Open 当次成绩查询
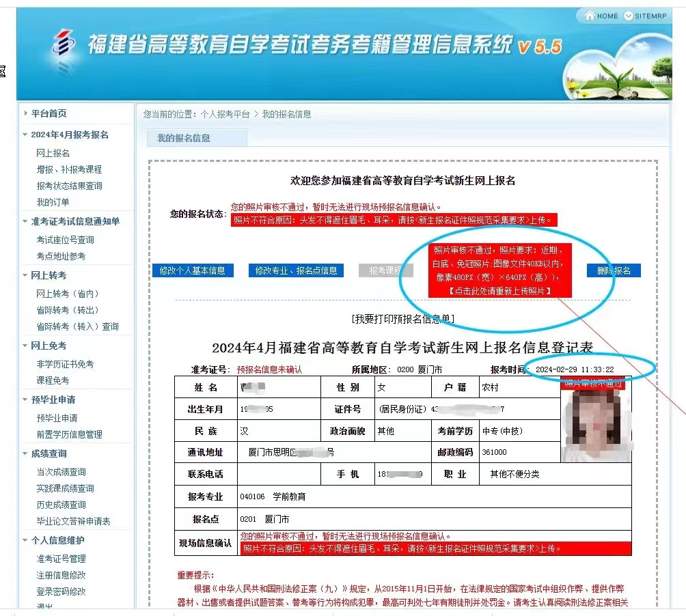Viewport: 686px width, 616px height. (61, 472)
